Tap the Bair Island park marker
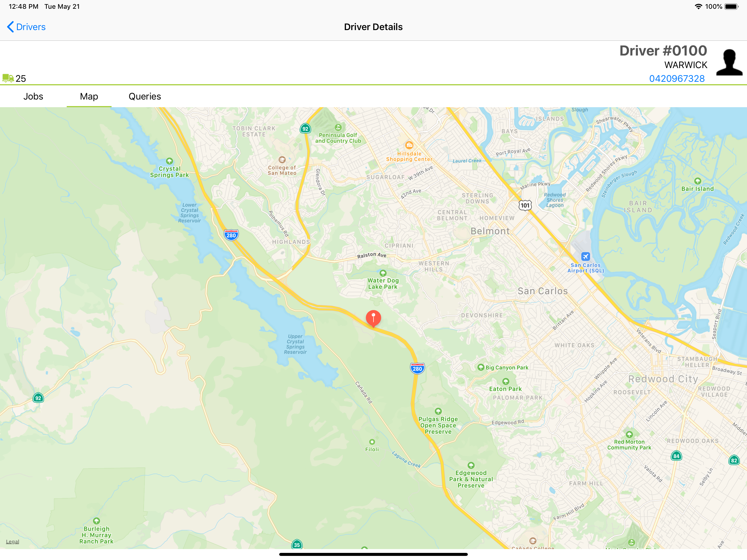The width and height of the screenshot is (747, 560). [698, 181]
